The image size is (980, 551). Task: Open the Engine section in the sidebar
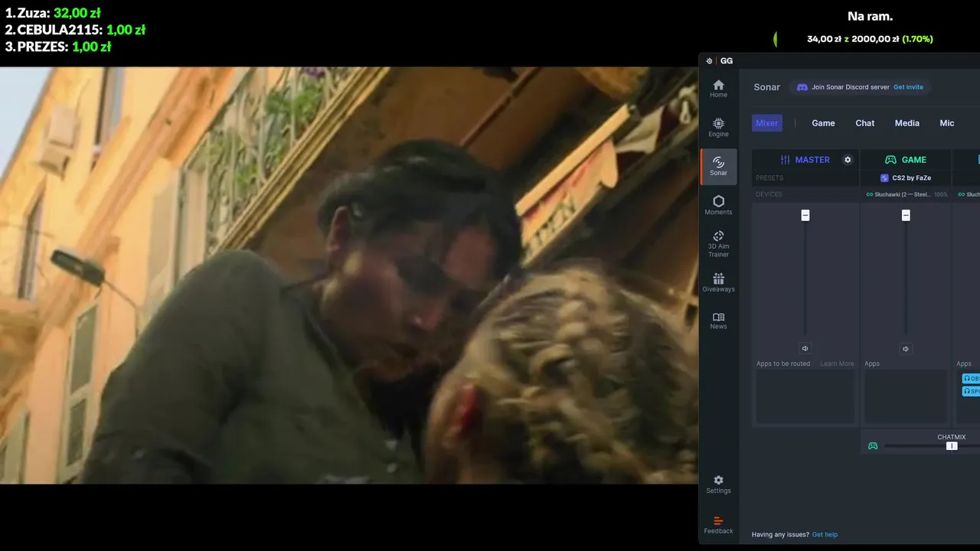[x=718, y=127]
